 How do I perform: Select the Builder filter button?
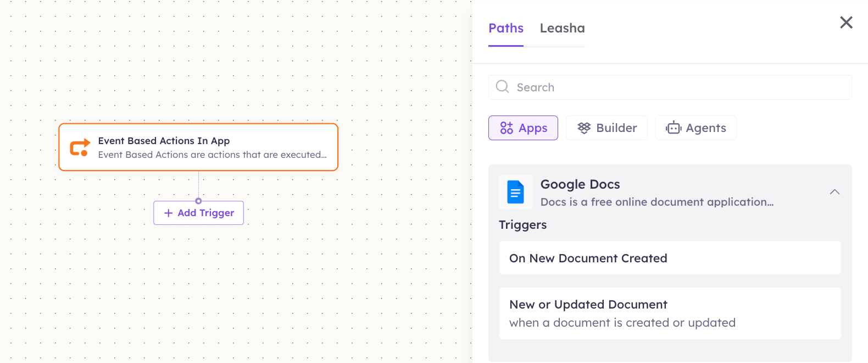[607, 128]
